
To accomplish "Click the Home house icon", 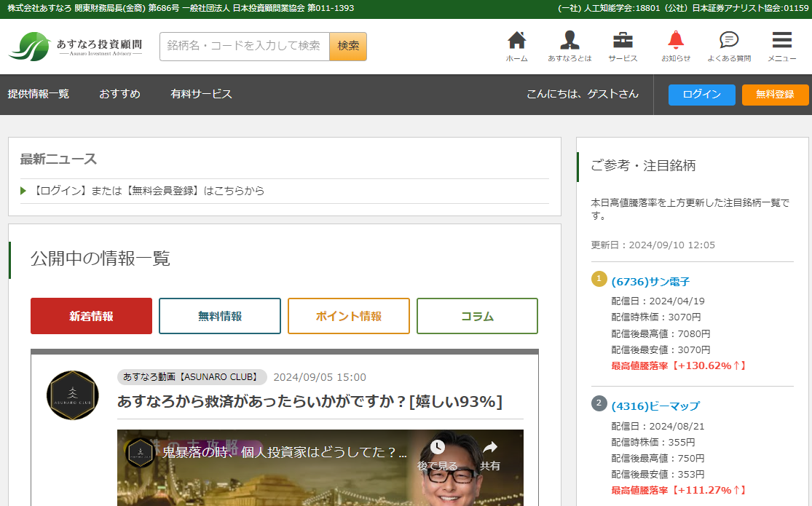I will [516, 41].
